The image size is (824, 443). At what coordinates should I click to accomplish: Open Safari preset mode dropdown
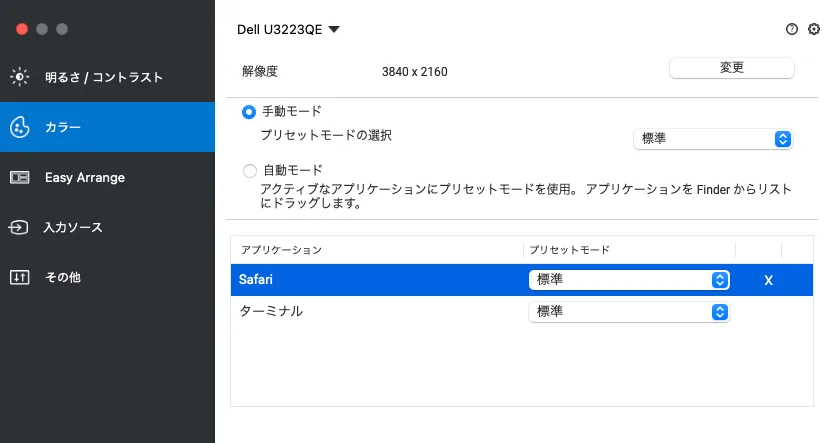click(x=629, y=280)
